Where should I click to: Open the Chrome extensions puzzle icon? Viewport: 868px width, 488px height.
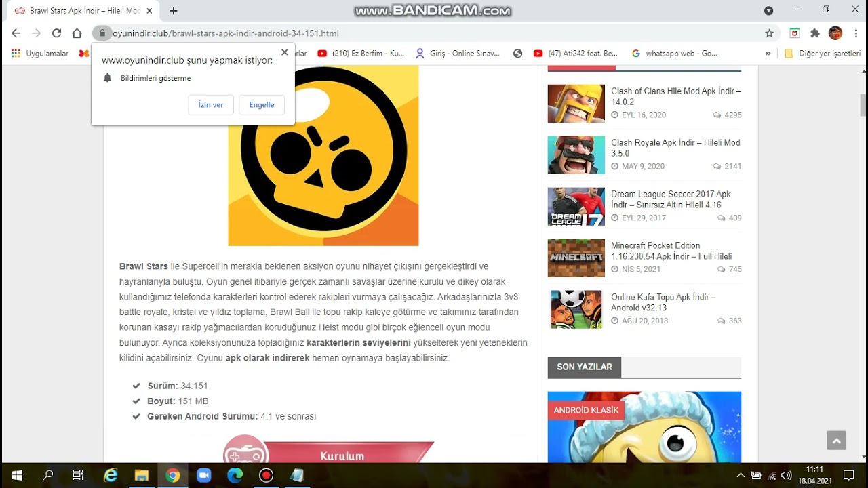click(x=815, y=33)
